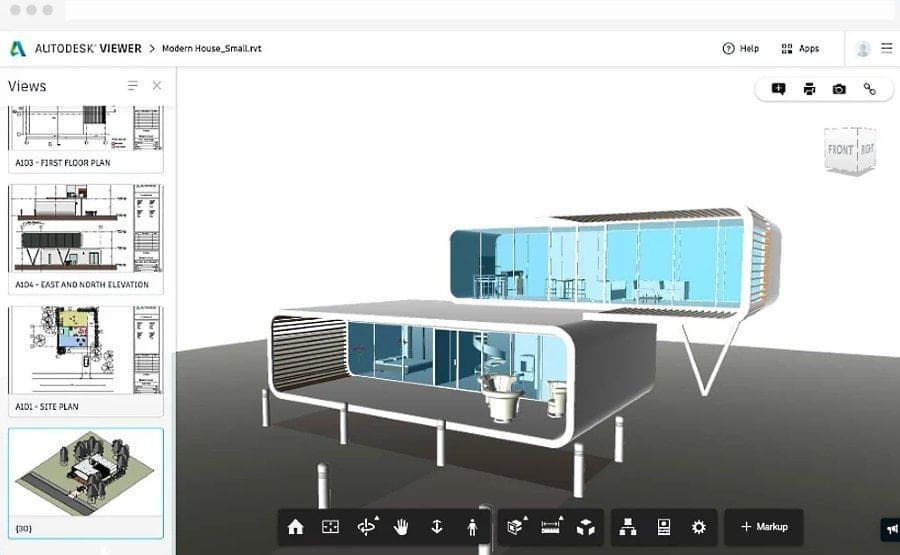Open the Model Browser tree icon
Image resolution: width=900 pixels, height=555 pixels.
pos(628,527)
